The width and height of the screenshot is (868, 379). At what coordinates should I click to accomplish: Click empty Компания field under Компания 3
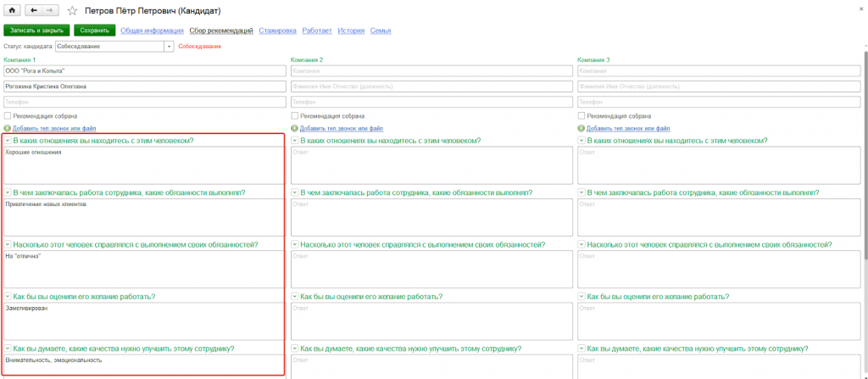click(x=719, y=71)
